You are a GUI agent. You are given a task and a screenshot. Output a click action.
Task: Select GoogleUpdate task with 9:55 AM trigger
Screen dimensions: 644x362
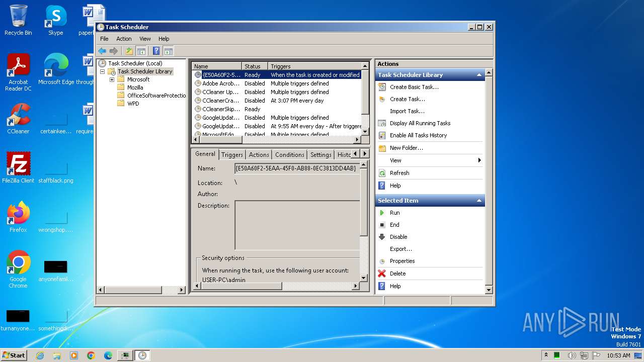[x=277, y=126]
